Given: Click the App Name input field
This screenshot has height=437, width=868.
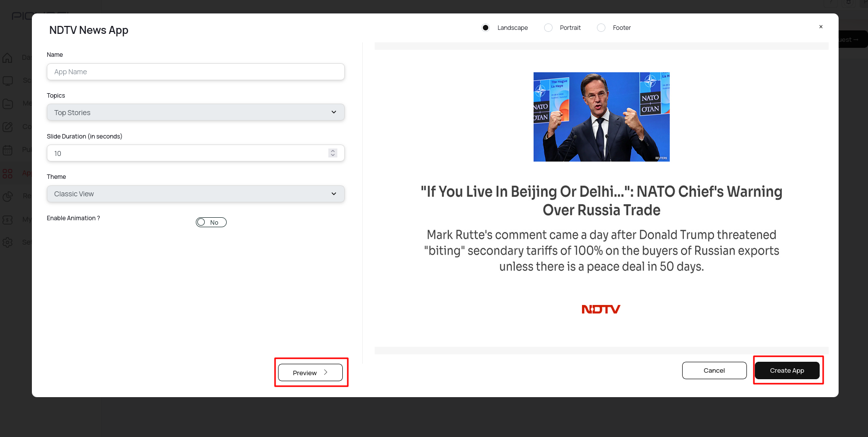Looking at the screenshot, I should tap(195, 72).
